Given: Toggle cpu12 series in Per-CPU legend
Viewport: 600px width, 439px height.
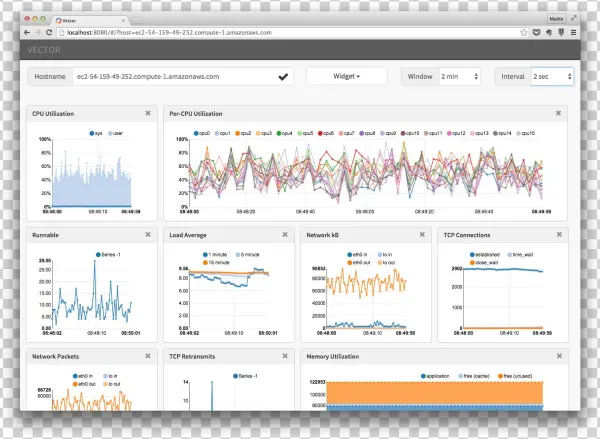Looking at the screenshot, I should coord(456,133).
